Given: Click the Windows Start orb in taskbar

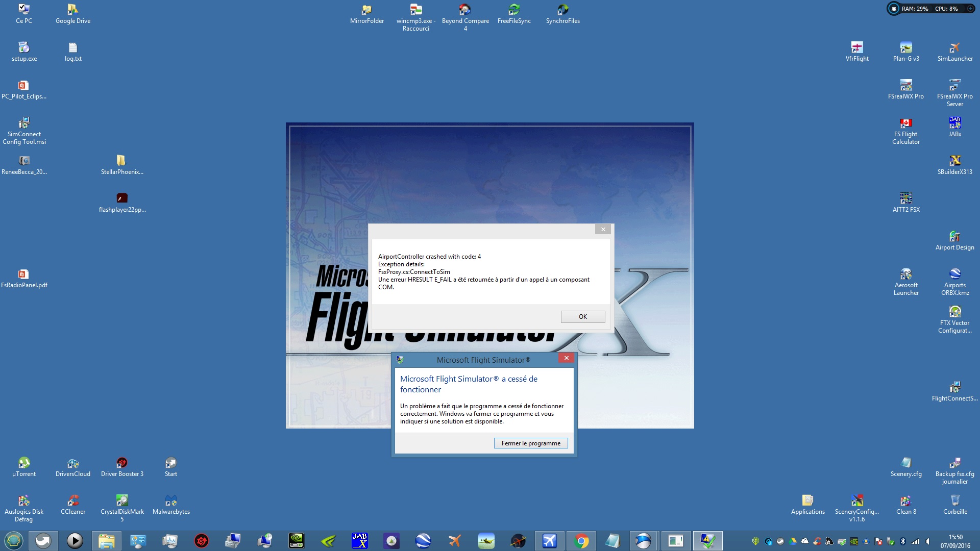Looking at the screenshot, I should (x=14, y=541).
